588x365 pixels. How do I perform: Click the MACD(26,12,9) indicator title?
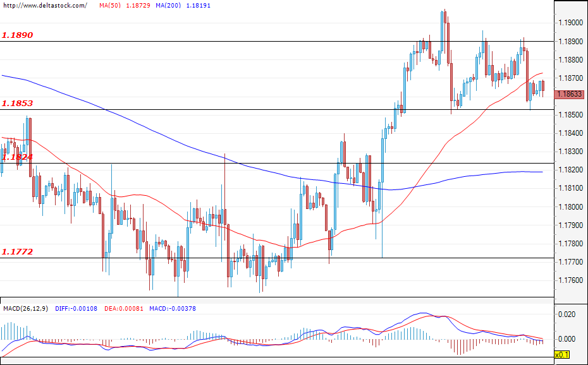coord(26,308)
